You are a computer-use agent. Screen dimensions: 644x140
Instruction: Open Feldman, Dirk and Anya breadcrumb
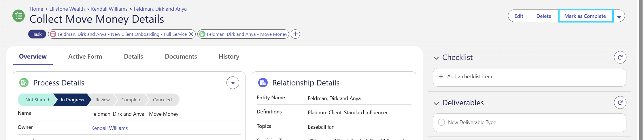pyautogui.click(x=160, y=9)
